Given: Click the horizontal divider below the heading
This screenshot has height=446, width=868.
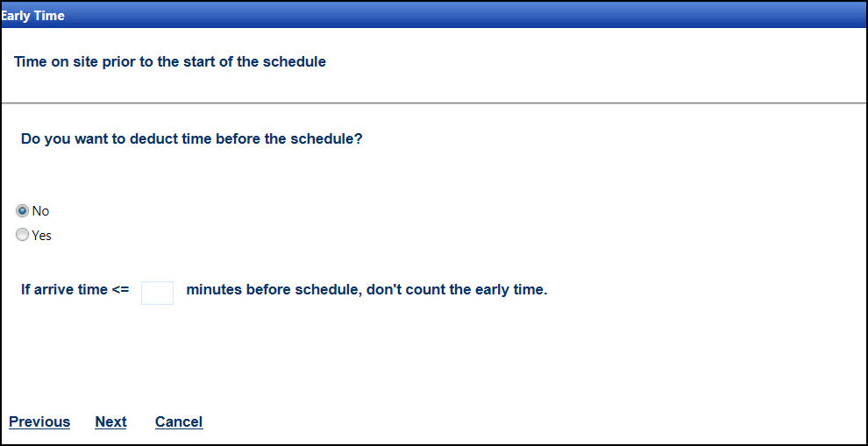Looking at the screenshot, I should click(434, 103).
